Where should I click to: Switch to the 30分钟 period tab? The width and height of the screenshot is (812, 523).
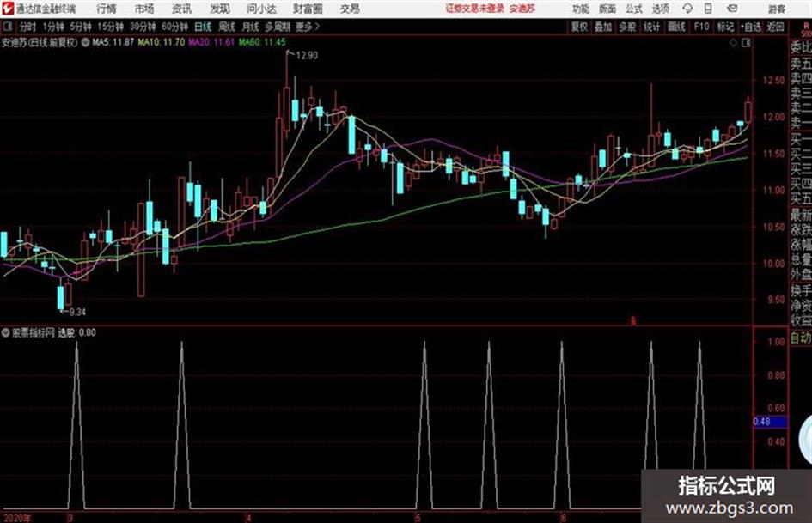143,27
